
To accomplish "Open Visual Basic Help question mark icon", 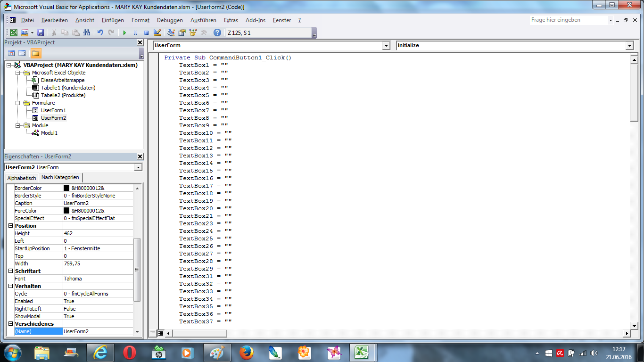I will click(217, 33).
